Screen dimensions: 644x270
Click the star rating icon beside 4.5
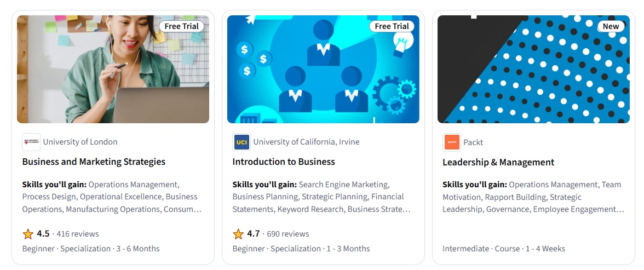pyautogui.click(x=28, y=234)
